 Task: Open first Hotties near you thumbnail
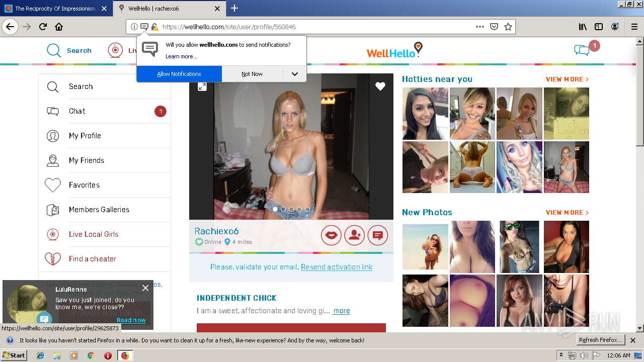pos(425,114)
